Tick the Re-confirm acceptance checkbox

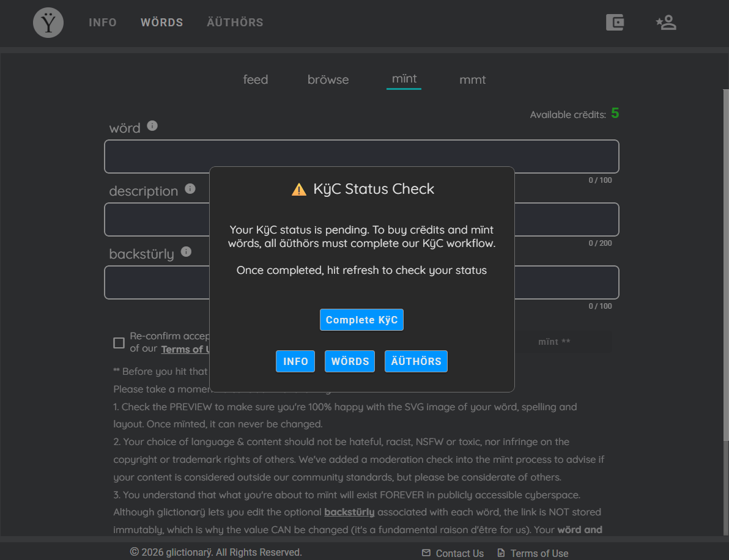[x=119, y=343]
